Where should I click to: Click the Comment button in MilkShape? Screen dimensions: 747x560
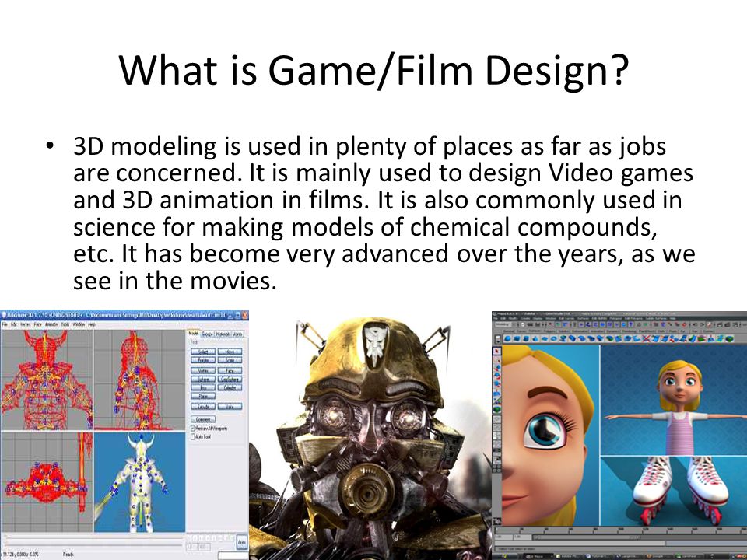point(203,419)
